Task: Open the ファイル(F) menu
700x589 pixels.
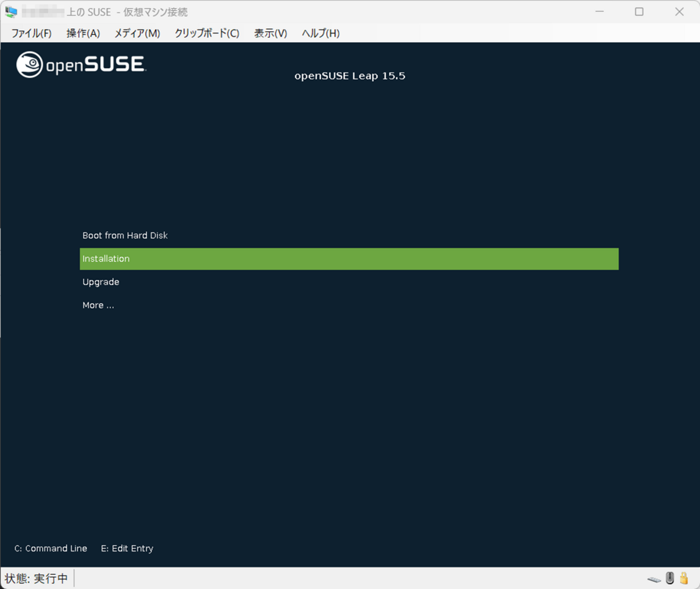Action: pyautogui.click(x=32, y=33)
